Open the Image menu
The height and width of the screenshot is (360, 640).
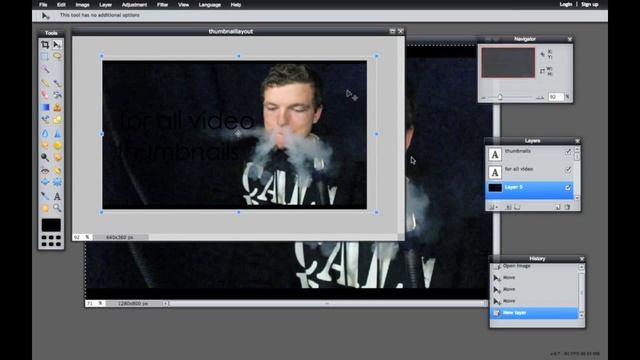(x=82, y=5)
